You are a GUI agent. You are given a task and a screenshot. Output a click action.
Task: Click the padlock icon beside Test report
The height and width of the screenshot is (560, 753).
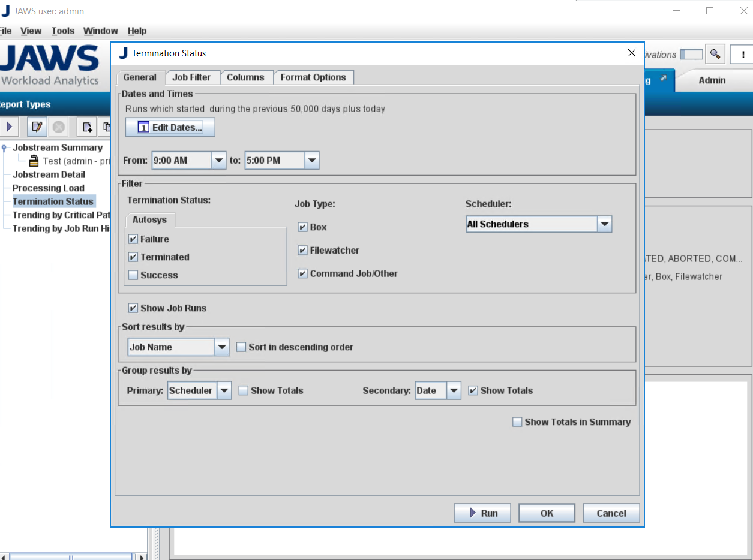click(x=34, y=161)
